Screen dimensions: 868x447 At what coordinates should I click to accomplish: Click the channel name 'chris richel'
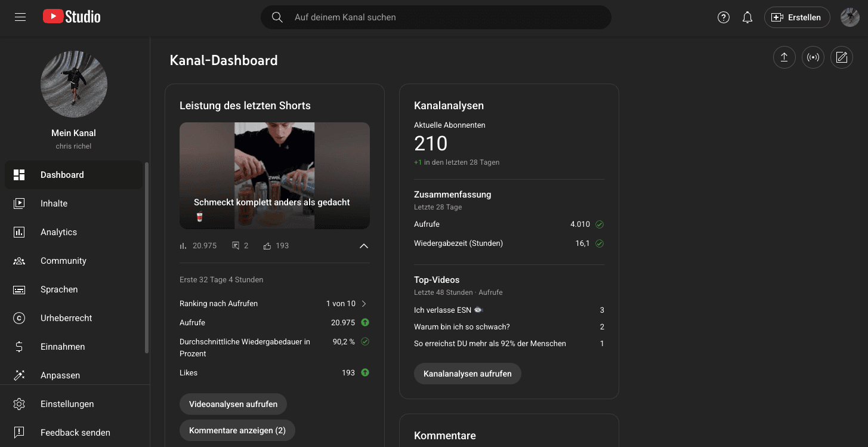[x=74, y=146]
